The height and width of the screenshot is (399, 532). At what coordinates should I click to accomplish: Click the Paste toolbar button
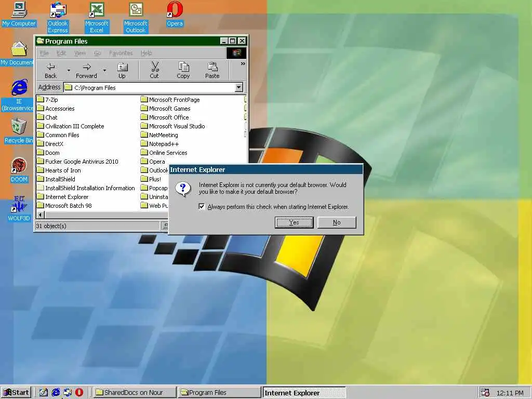click(x=212, y=71)
